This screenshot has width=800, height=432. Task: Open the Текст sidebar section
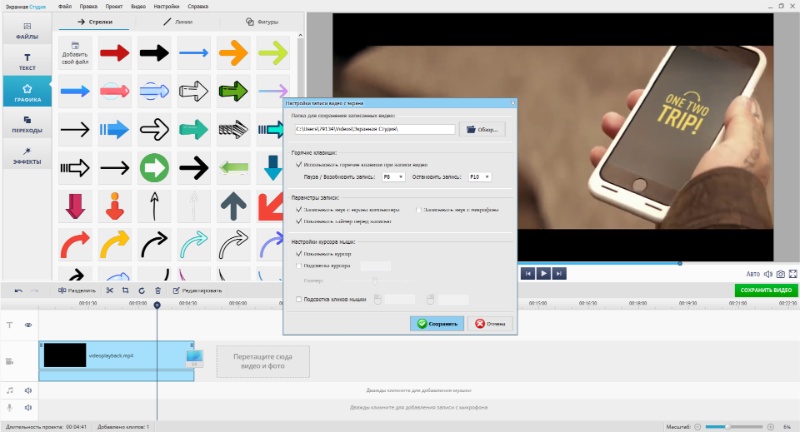tap(27, 61)
